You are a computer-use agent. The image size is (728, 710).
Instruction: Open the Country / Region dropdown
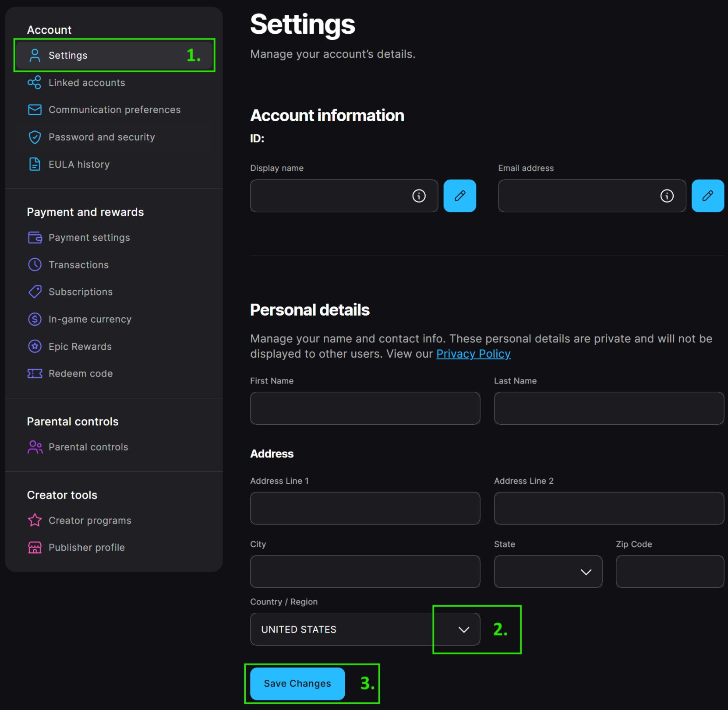[x=364, y=629]
